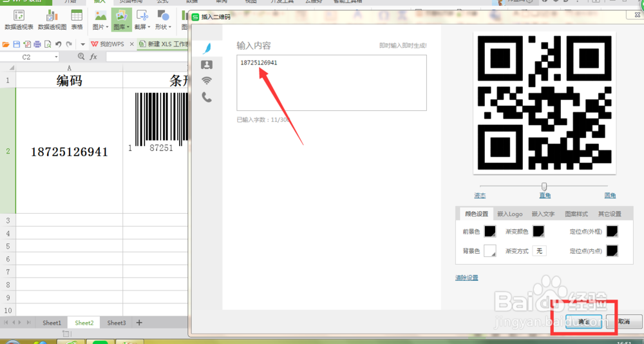
Task: Select row 5 header
Action: [8, 246]
